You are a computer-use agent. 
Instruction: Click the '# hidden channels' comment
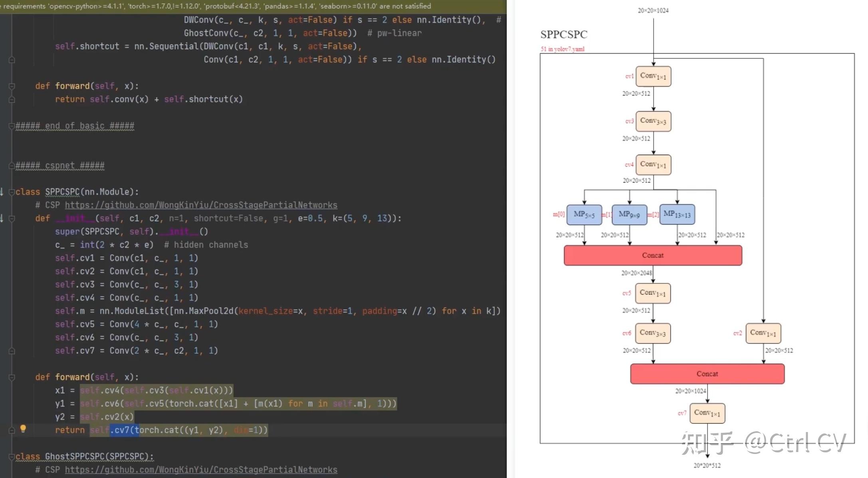point(206,245)
